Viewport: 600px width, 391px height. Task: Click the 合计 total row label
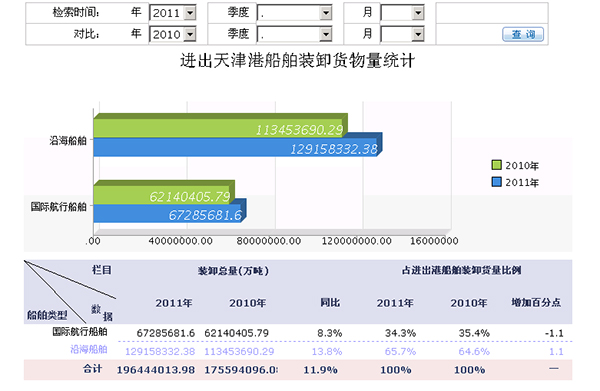[x=93, y=369]
